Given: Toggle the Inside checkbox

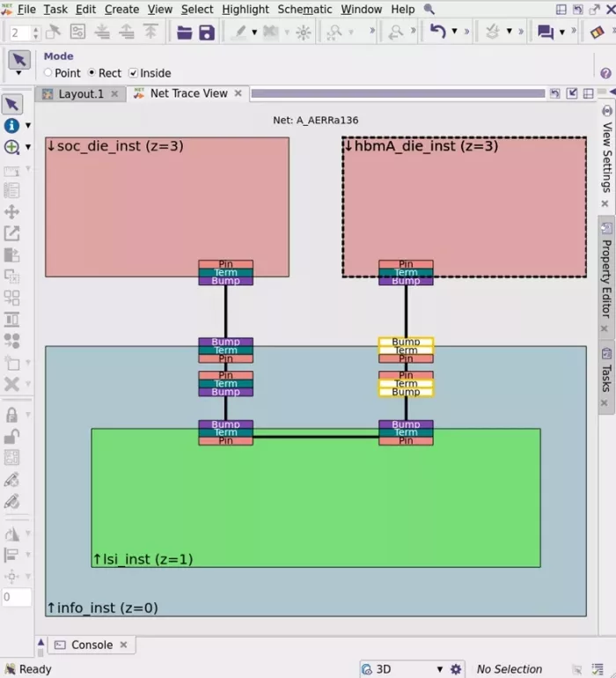Looking at the screenshot, I should pos(134,73).
